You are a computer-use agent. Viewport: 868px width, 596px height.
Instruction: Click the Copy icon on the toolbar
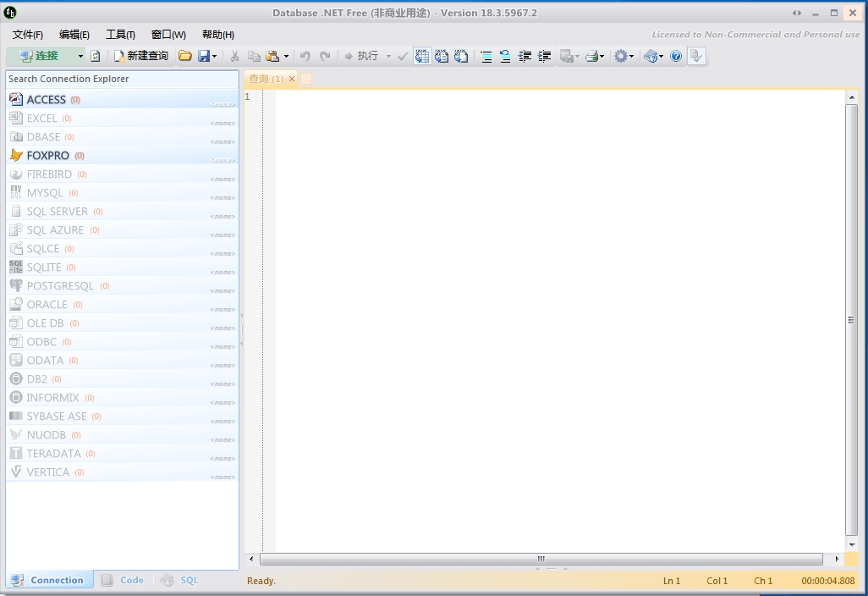[255, 56]
